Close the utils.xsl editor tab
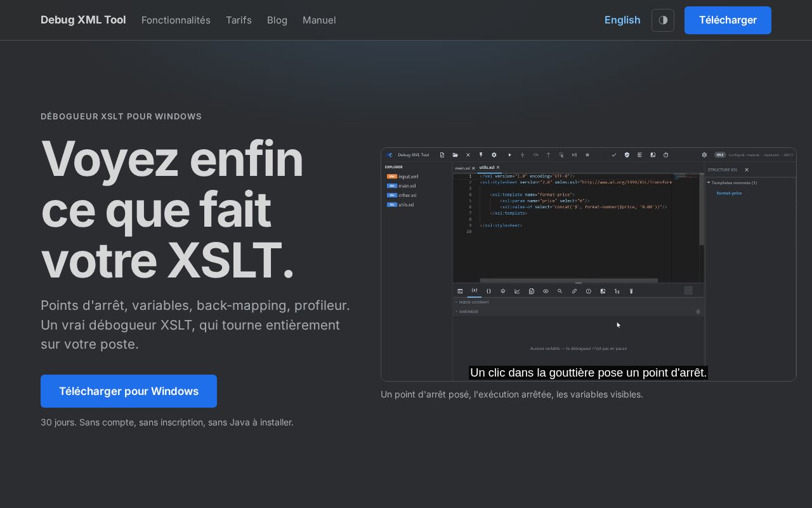Image resolution: width=812 pixels, height=508 pixels. click(498, 168)
